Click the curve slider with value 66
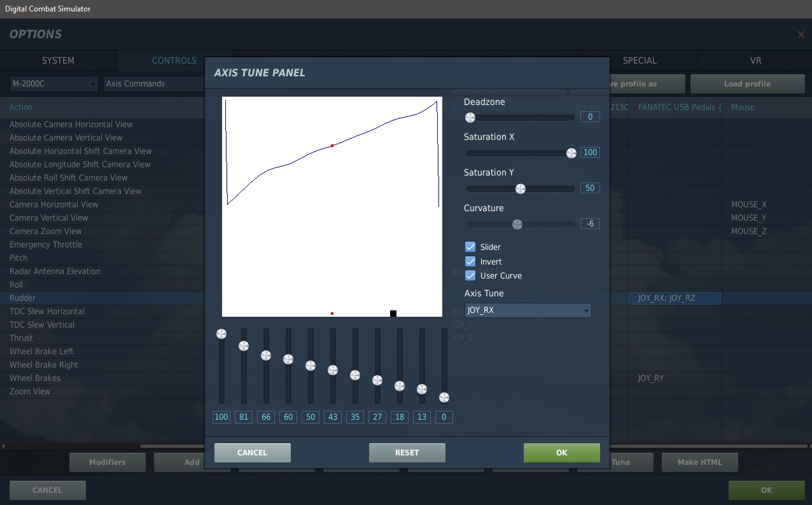This screenshot has height=505, width=812. click(x=266, y=356)
